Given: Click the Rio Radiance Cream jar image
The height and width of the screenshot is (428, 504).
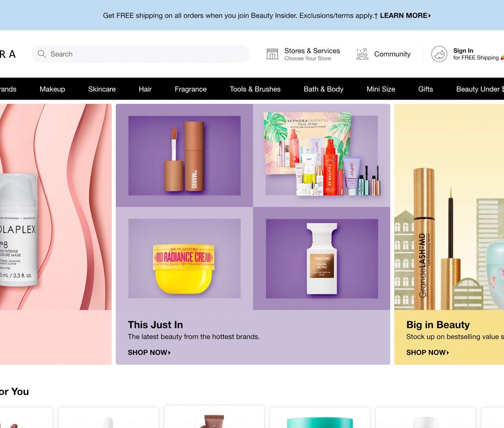Looking at the screenshot, I should (184, 259).
